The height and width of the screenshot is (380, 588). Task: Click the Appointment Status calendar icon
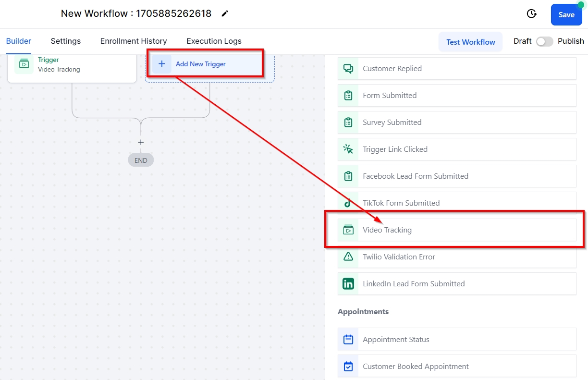[x=348, y=340]
